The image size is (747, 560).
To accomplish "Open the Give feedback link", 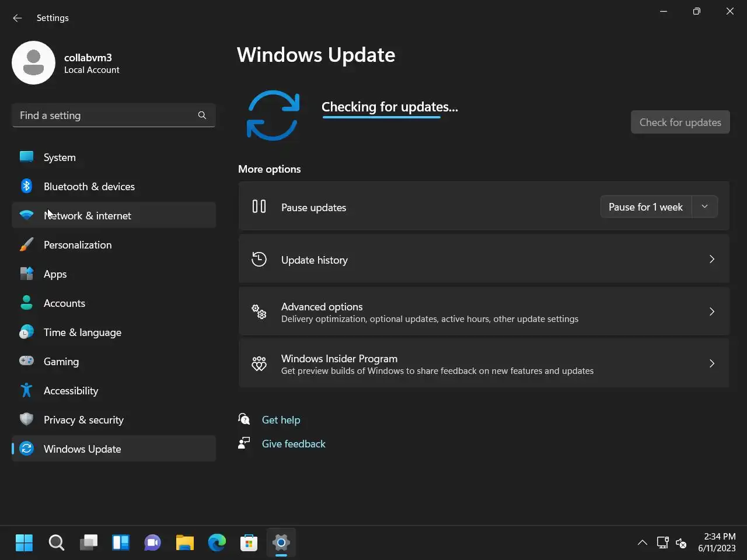I will (x=294, y=443).
